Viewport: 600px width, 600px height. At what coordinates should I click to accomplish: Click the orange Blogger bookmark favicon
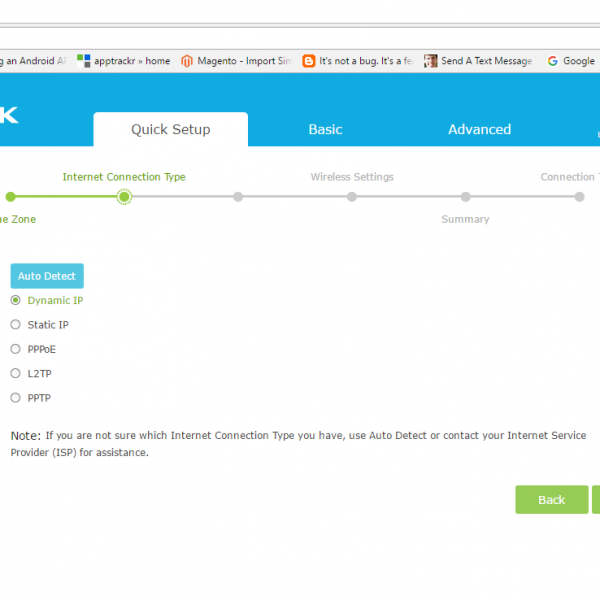309,61
